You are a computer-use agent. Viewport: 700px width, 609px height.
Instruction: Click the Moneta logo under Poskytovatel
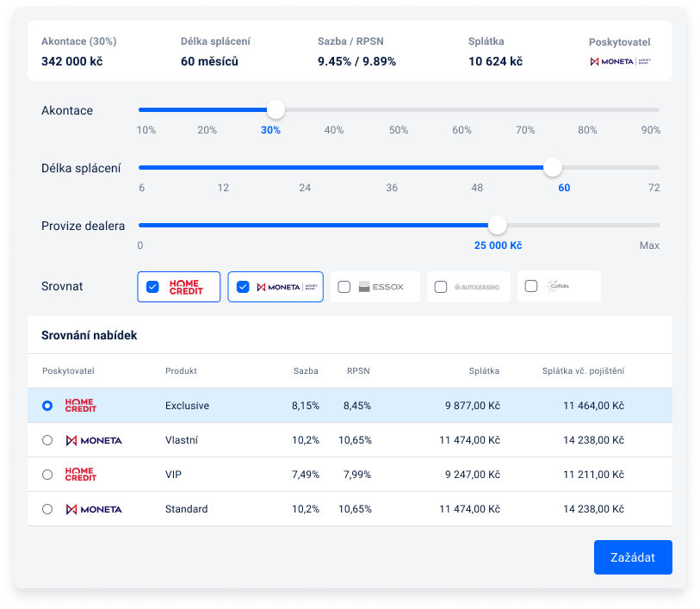click(x=619, y=62)
